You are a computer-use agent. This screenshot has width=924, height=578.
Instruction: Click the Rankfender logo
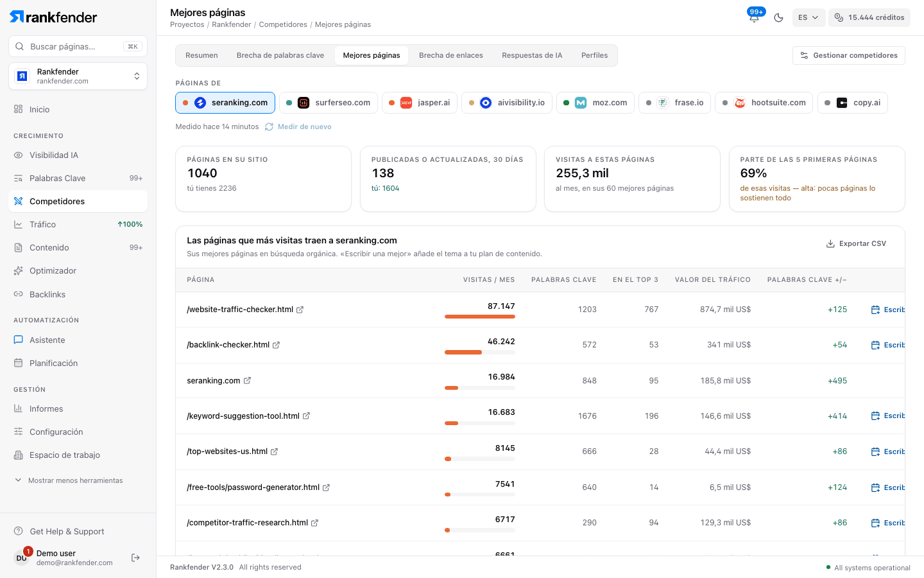tap(53, 17)
